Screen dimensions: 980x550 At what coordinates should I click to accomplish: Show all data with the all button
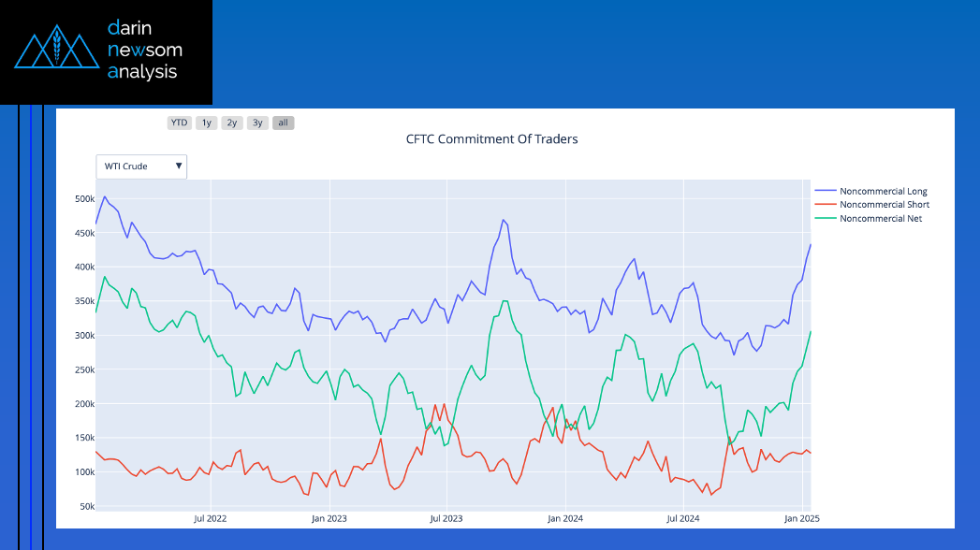[284, 123]
